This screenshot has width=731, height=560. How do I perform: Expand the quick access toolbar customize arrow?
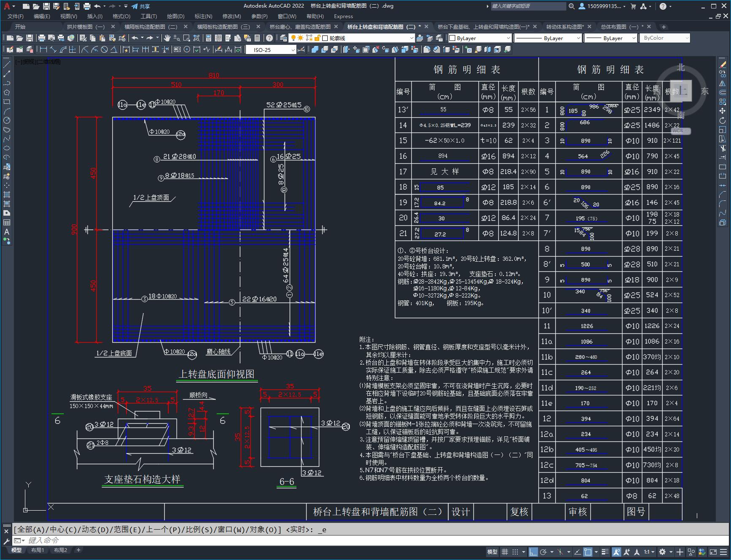pos(126,6)
